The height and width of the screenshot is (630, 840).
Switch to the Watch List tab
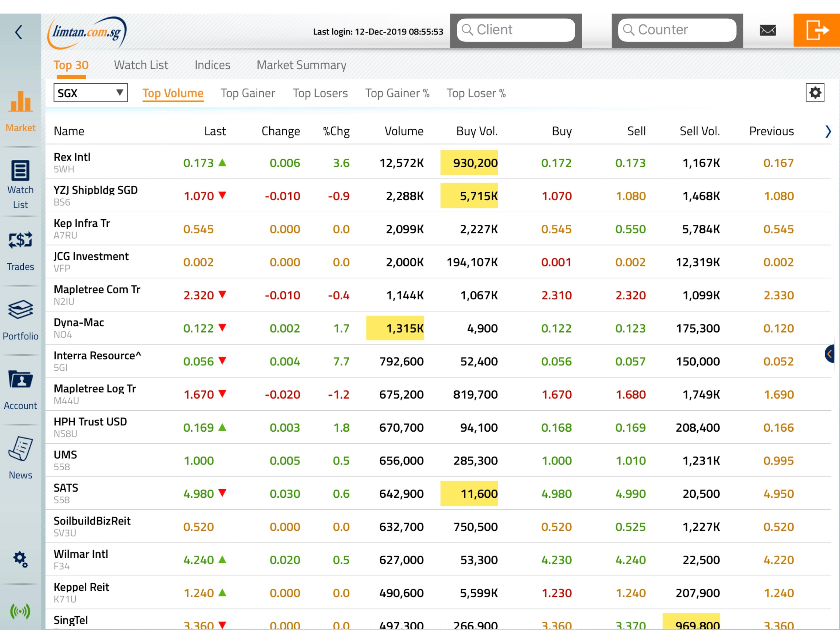(141, 65)
